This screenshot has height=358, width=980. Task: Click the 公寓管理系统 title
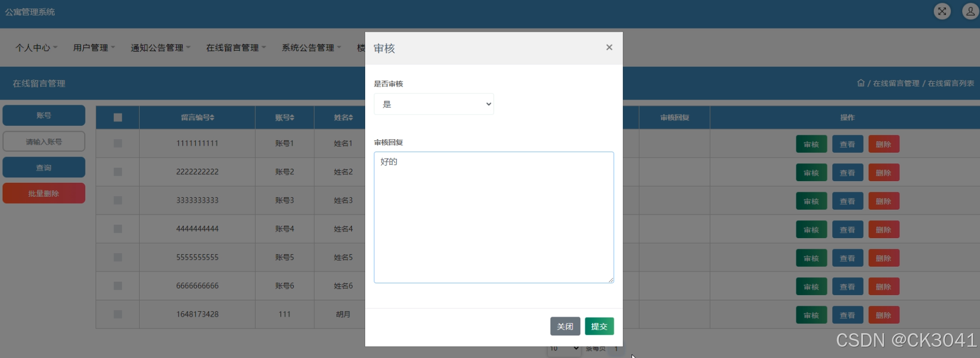[x=30, y=12]
